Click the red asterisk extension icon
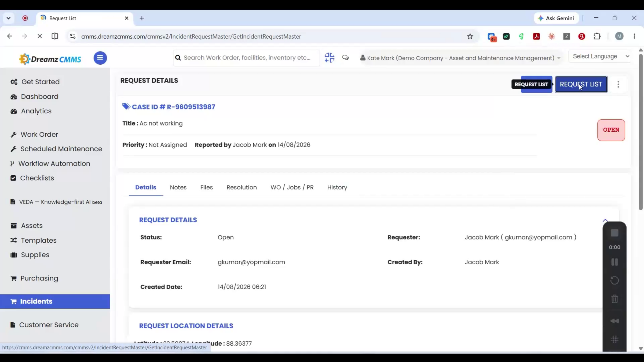This screenshot has height=362, width=644. (551, 36)
